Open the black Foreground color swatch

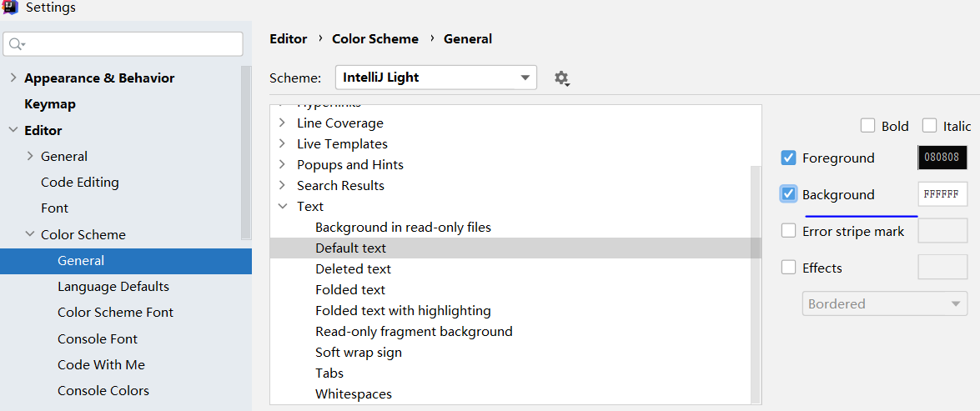tap(942, 158)
